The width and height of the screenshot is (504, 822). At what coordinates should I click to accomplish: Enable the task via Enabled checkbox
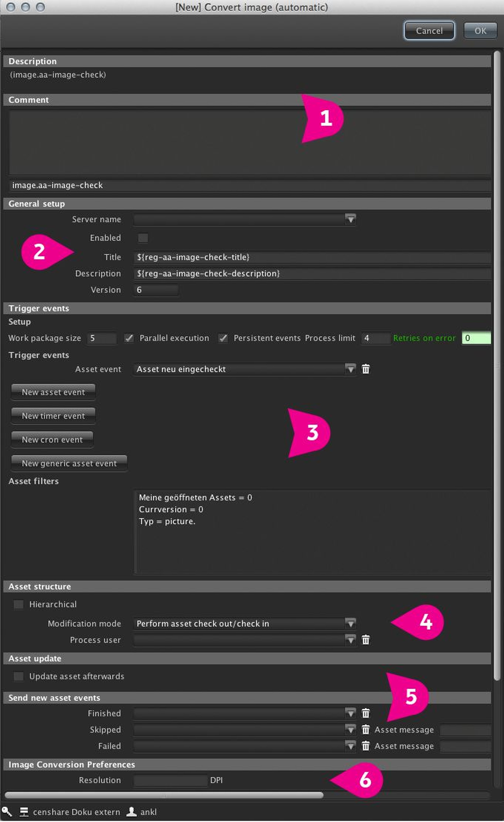click(x=143, y=238)
